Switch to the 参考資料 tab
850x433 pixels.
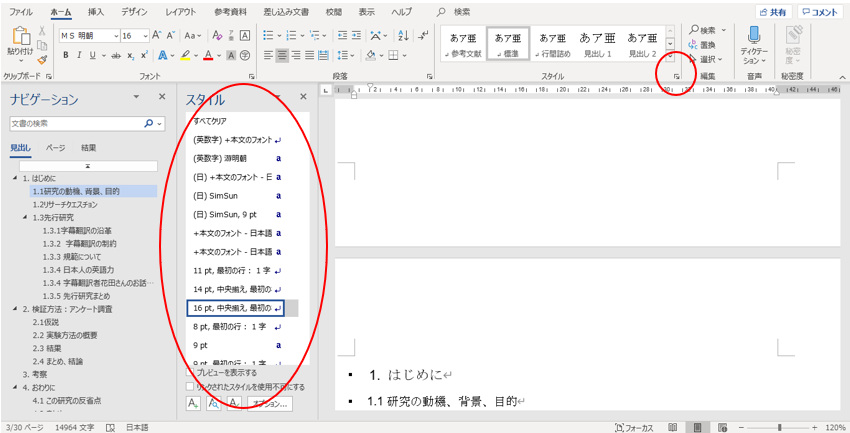[228, 11]
